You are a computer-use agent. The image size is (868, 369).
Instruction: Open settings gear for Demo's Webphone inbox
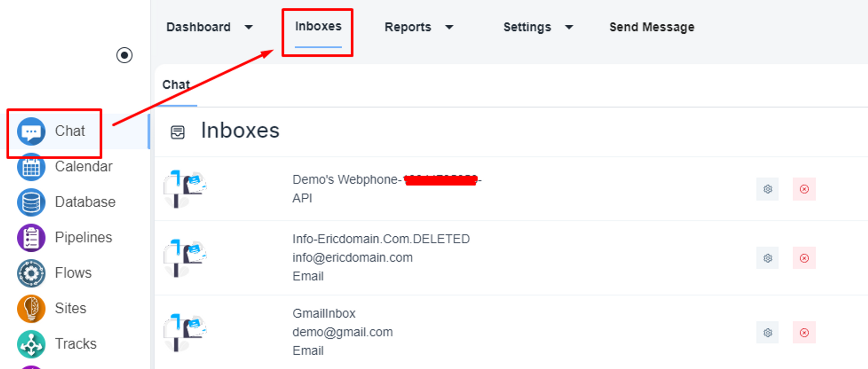(x=767, y=189)
